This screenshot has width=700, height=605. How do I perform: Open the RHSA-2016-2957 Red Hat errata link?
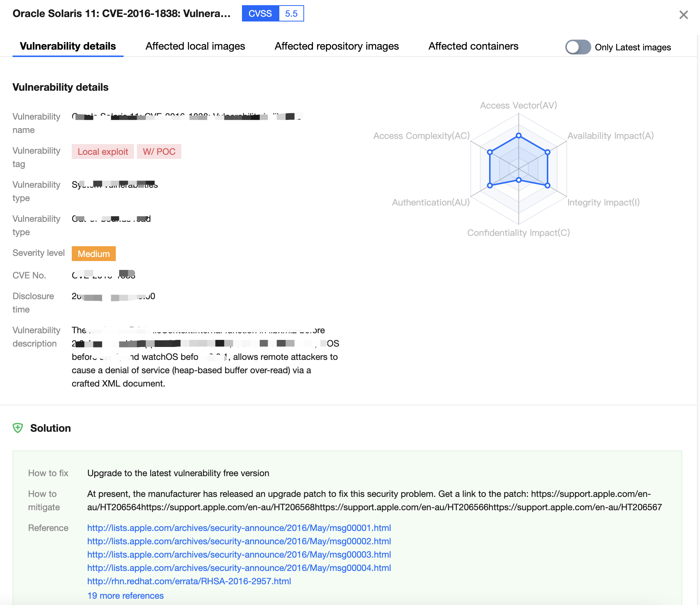click(189, 581)
